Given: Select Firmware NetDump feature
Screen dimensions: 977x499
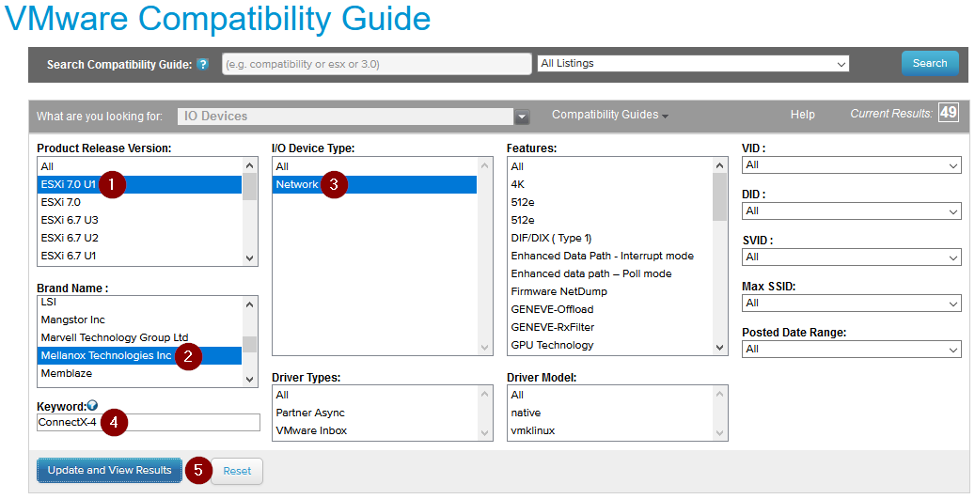Looking at the screenshot, I should coord(609,292).
